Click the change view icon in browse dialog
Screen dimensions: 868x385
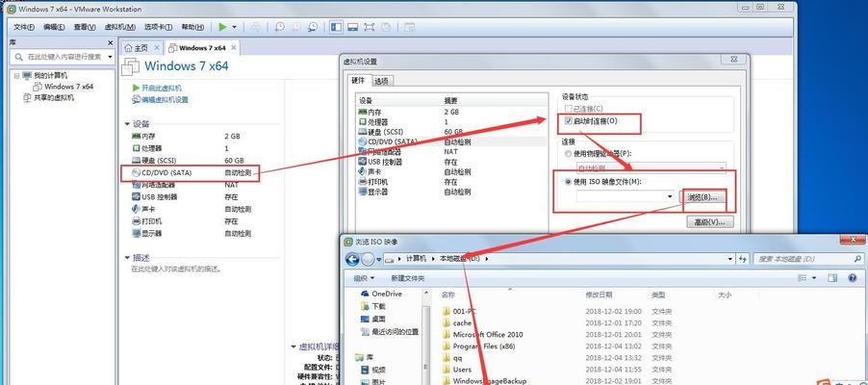point(804,278)
